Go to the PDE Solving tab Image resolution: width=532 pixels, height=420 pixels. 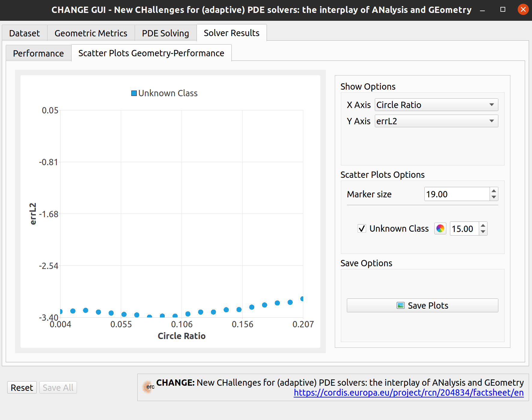pyautogui.click(x=165, y=33)
